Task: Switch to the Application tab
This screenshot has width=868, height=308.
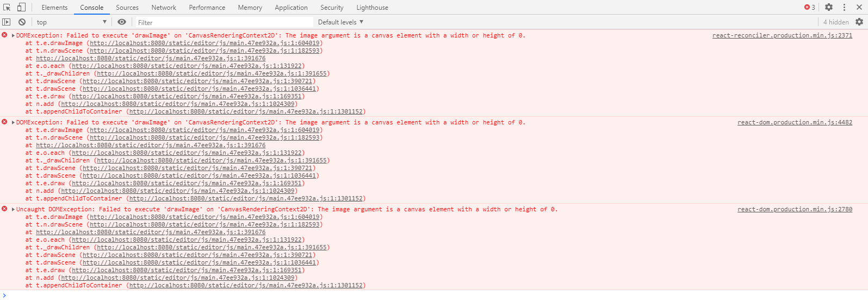Action: point(292,7)
